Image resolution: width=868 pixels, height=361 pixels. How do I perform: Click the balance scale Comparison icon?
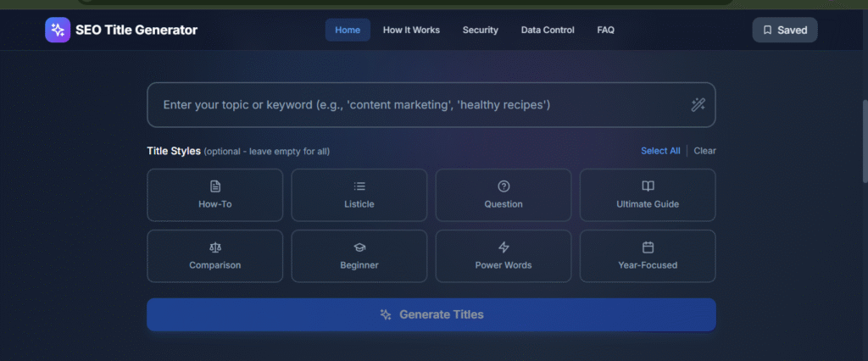click(215, 247)
